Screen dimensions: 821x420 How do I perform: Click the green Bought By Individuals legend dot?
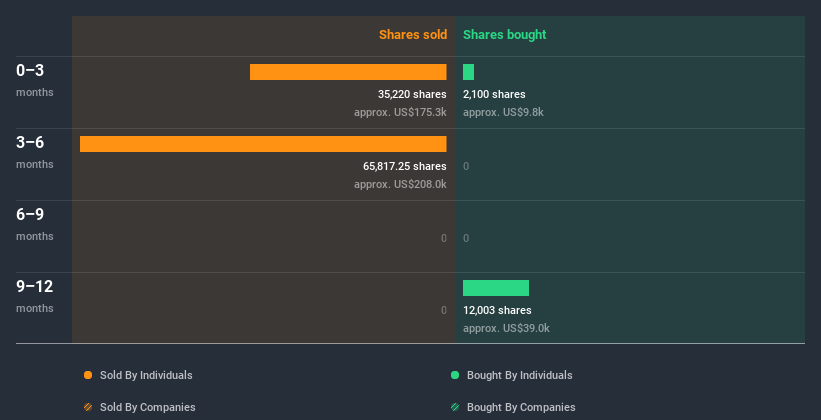455,375
